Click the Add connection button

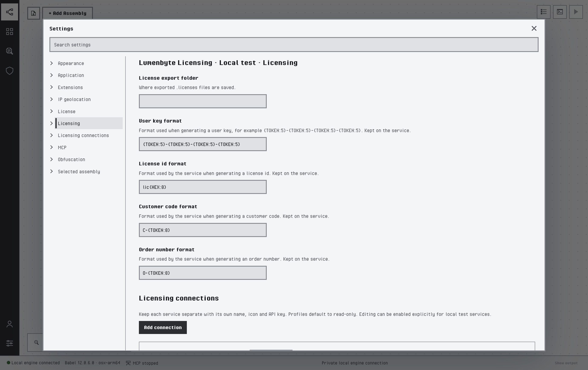163,327
